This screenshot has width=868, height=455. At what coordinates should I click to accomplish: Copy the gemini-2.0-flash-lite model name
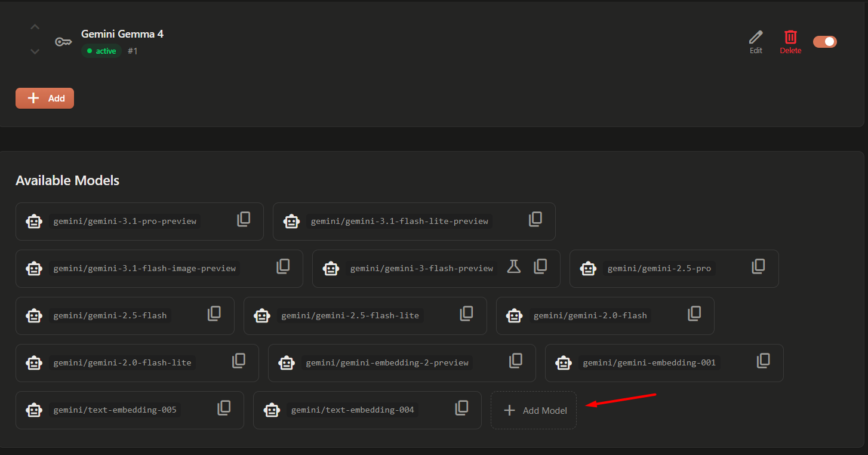pyautogui.click(x=239, y=361)
